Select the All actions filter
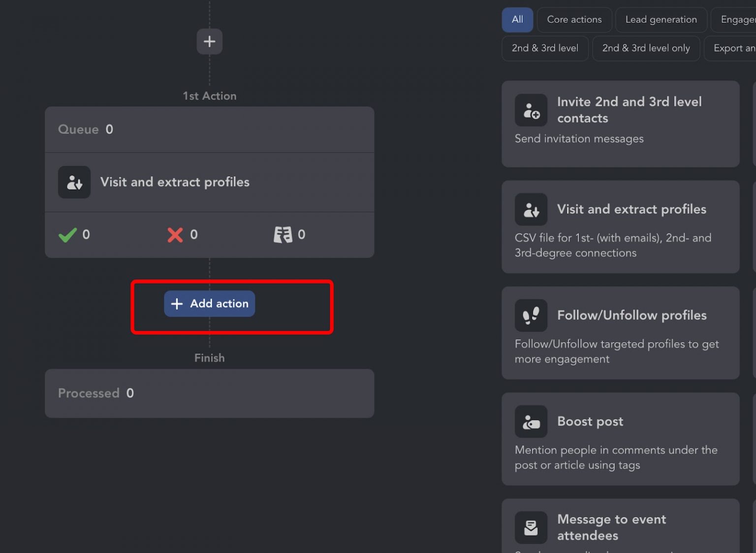The width and height of the screenshot is (756, 553). click(x=517, y=20)
